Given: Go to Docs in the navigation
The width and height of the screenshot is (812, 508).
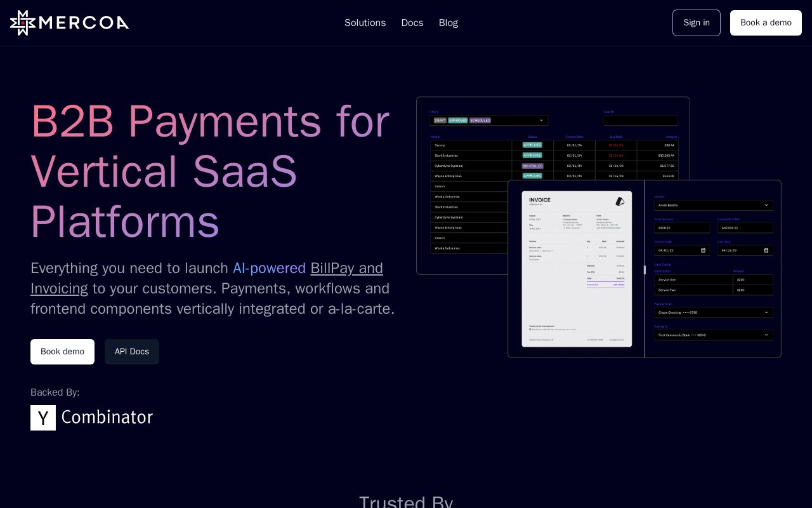Looking at the screenshot, I should tap(412, 23).
